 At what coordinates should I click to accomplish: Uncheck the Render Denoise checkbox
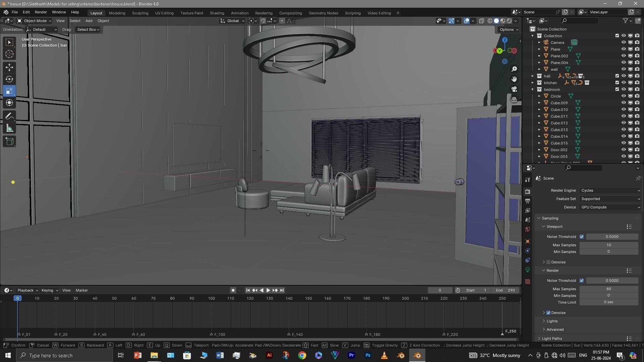pyautogui.click(x=548, y=313)
